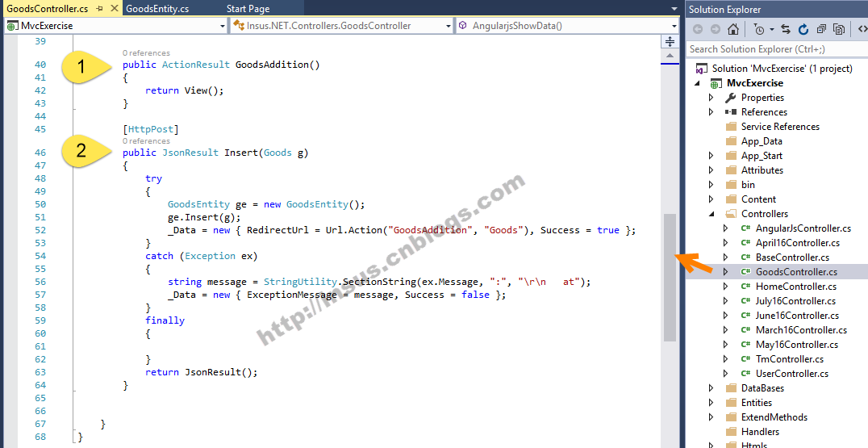This screenshot has width=868, height=448.
Task: Refresh Solution Explorer
Action: point(803,29)
